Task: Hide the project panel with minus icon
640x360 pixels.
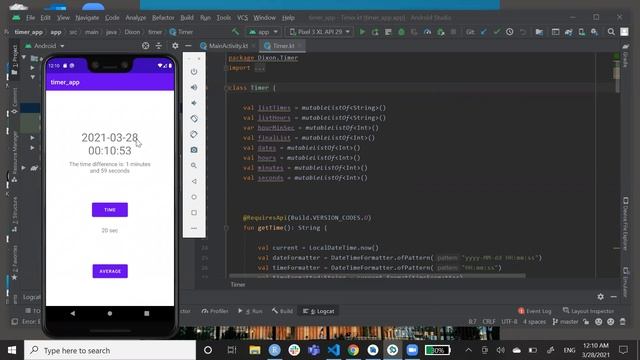Action: click(x=188, y=46)
